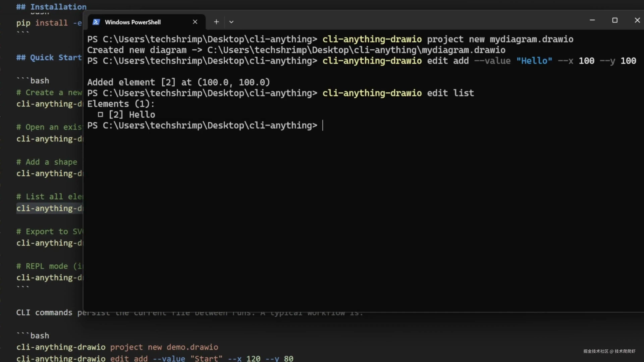Close the Windows PowerShell tab
The height and width of the screenshot is (362, 644).
195,22
